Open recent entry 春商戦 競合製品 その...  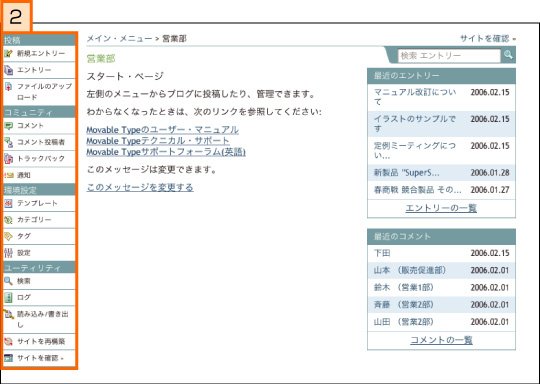click(x=418, y=190)
